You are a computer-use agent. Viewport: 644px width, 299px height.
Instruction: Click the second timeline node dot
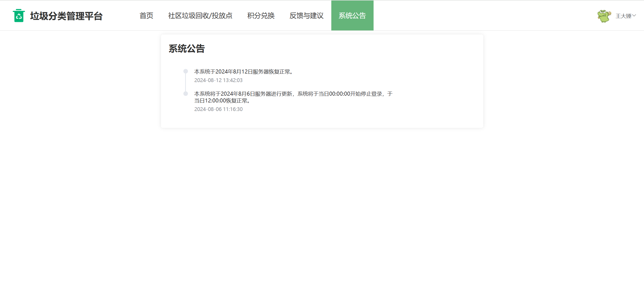click(186, 94)
